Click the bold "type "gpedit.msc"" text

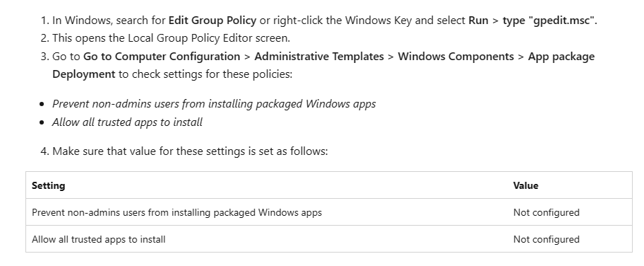point(549,21)
